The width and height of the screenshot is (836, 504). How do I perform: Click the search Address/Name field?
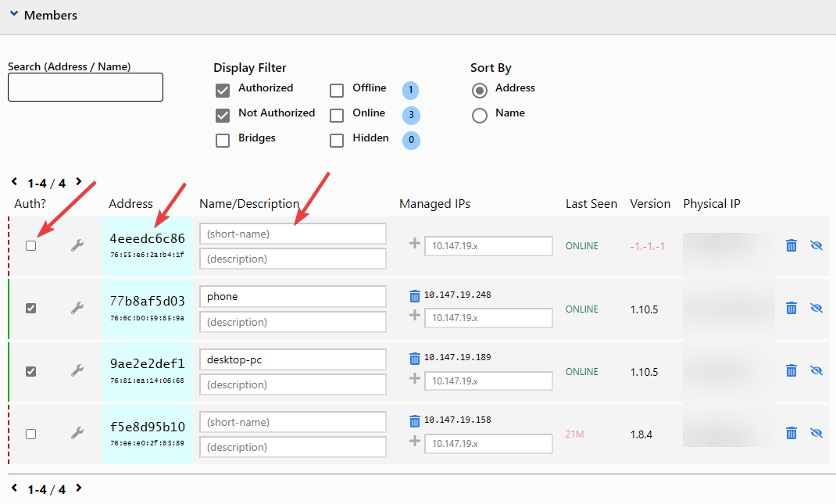(x=85, y=87)
